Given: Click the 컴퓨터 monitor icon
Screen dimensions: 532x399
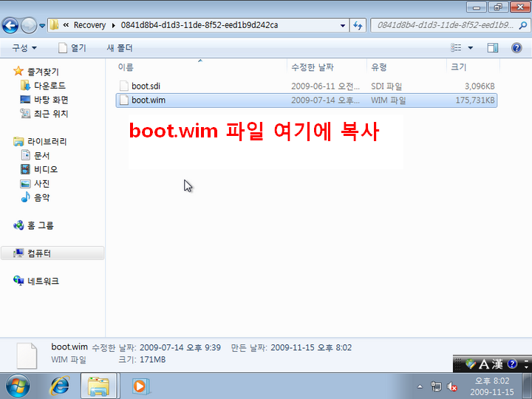Looking at the screenshot, I should click(18, 253).
